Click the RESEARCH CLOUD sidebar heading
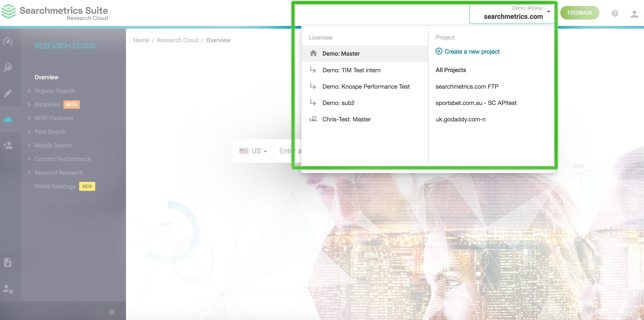 pyautogui.click(x=65, y=46)
